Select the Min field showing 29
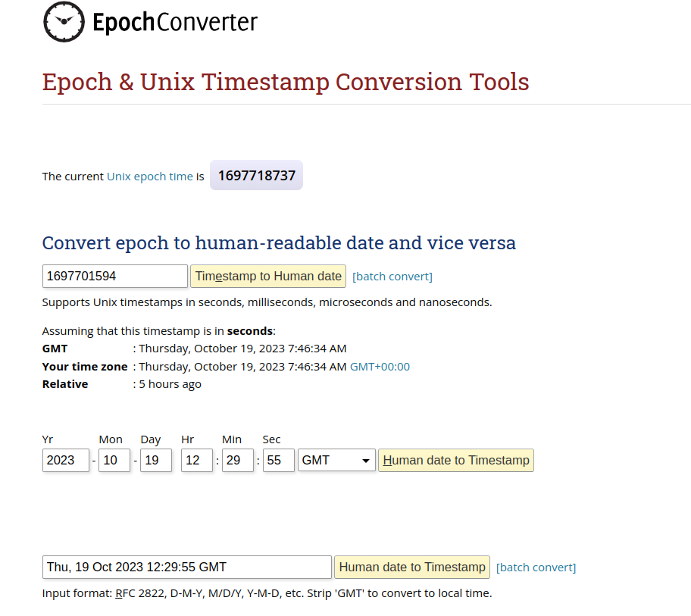This screenshot has width=691, height=616. pos(238,461)
